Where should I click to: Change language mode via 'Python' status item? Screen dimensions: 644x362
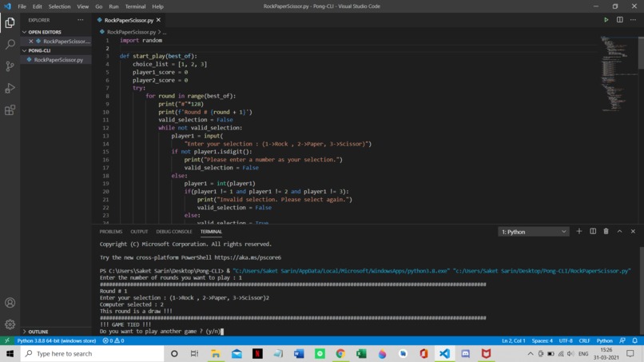605,340
